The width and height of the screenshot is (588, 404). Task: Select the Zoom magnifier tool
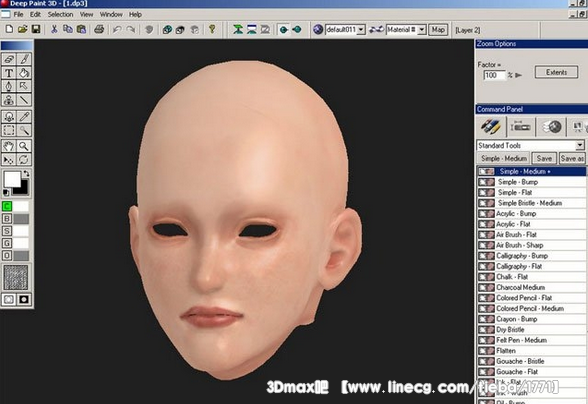pos(24,146)
